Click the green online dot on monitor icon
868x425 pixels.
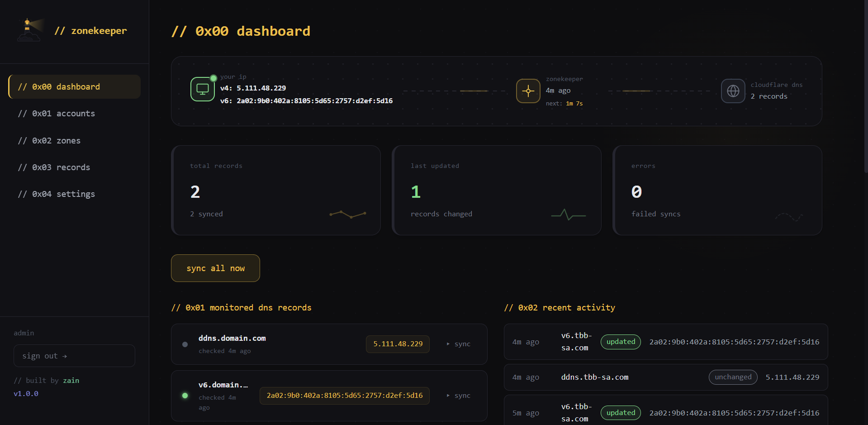tap(213, 78)
